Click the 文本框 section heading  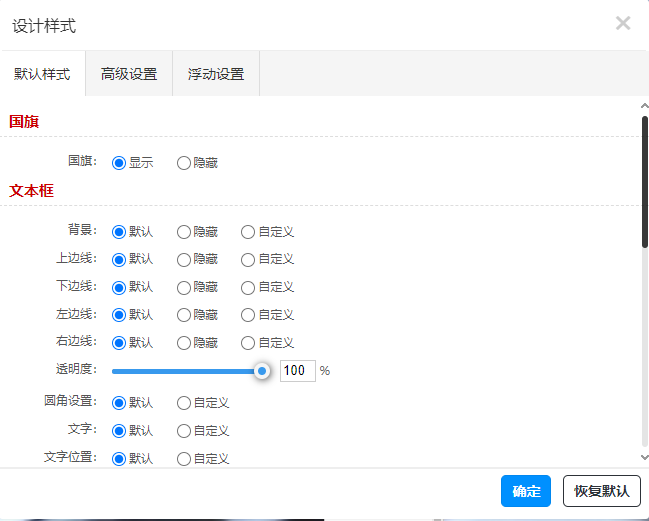(31, 191)
